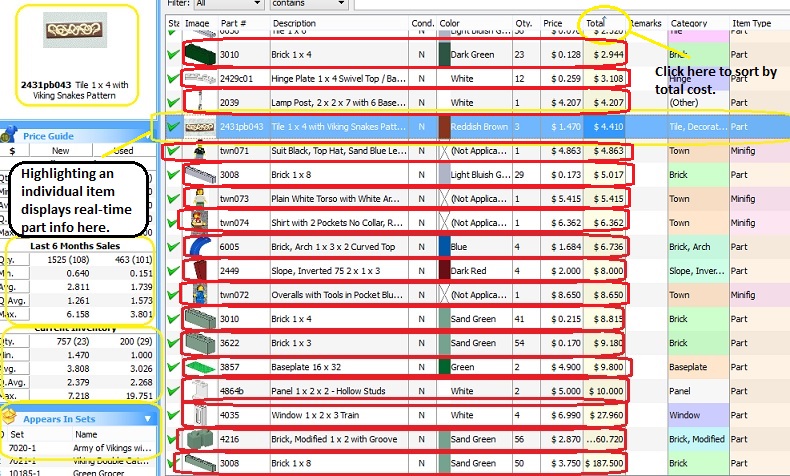This screenshot has width=790, height=476.
Task: Click the Appears In Sets box icon
Action: [10, 417]
